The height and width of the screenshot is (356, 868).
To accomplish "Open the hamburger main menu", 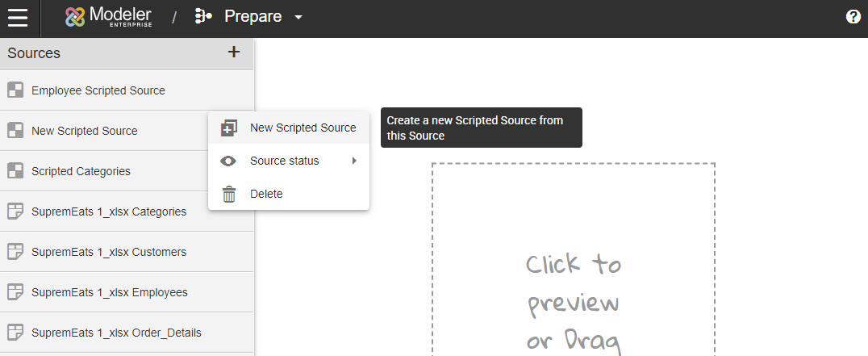I will (x=18, y=18).
